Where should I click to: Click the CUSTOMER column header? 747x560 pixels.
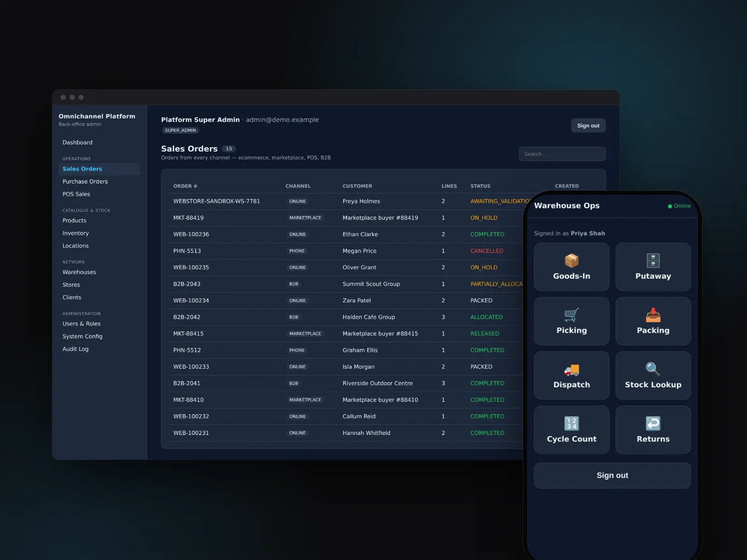(357, 186)
